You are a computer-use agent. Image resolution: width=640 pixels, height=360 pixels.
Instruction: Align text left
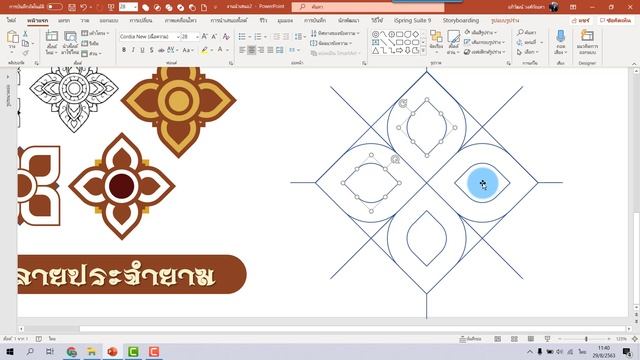click(242, 50)
